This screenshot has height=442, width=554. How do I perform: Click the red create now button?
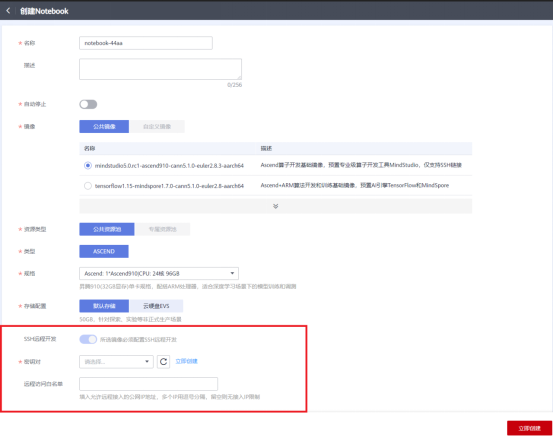(529, 428)
